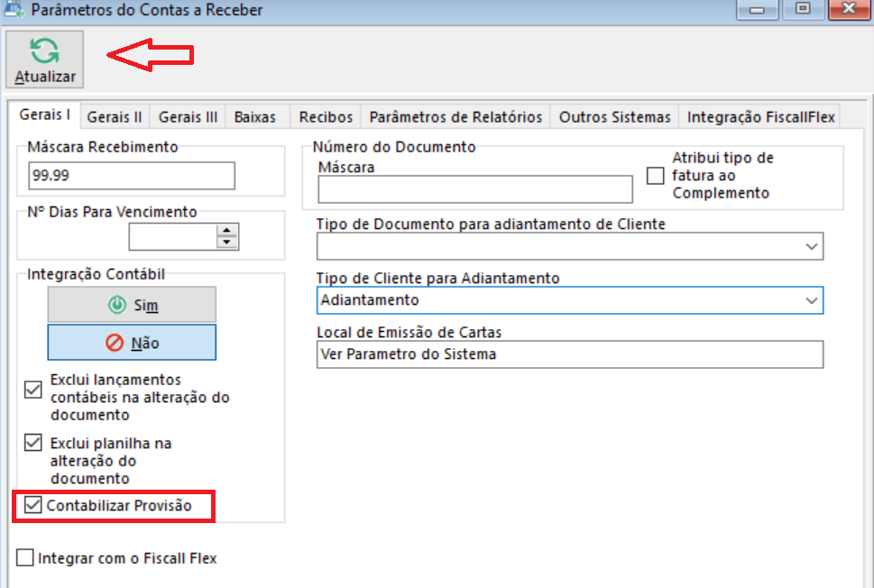
Task: Increase Nº Dias Para Vencimento value
Action: (x=226, y=231)
